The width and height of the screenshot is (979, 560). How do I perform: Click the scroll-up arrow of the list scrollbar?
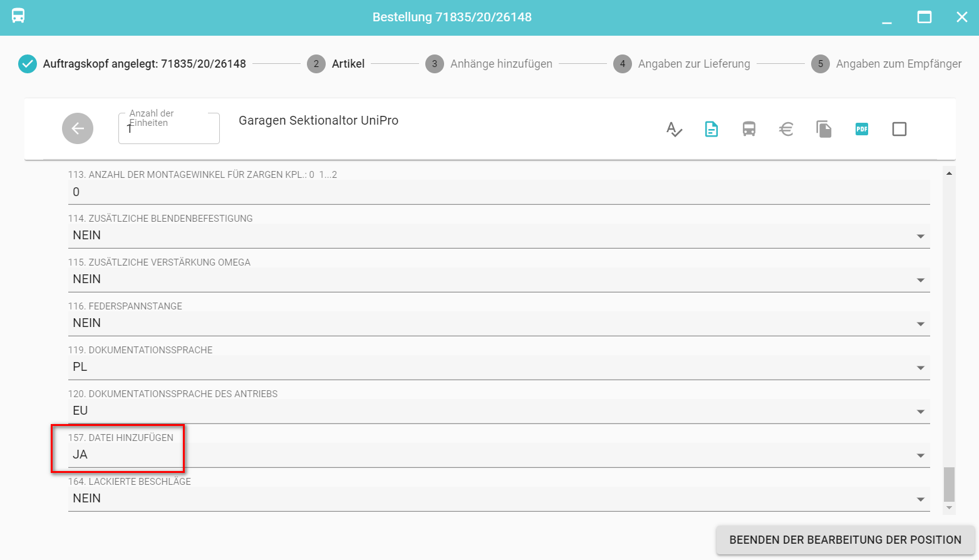click(950, 173)
